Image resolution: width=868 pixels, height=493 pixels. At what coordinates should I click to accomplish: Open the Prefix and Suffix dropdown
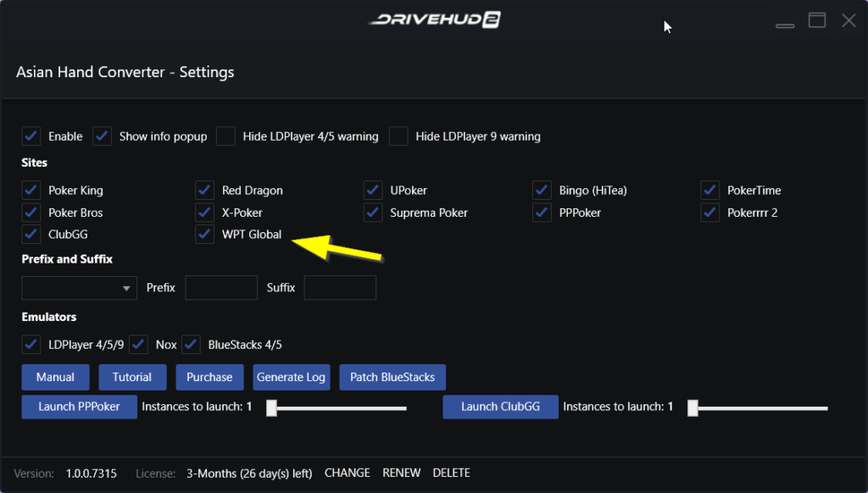(79, 288)
